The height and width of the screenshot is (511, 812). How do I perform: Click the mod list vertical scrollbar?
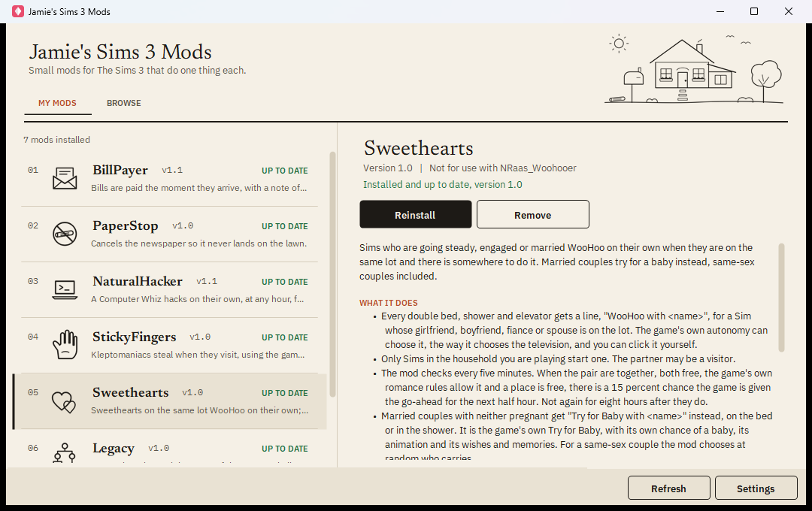coord(332,274)
